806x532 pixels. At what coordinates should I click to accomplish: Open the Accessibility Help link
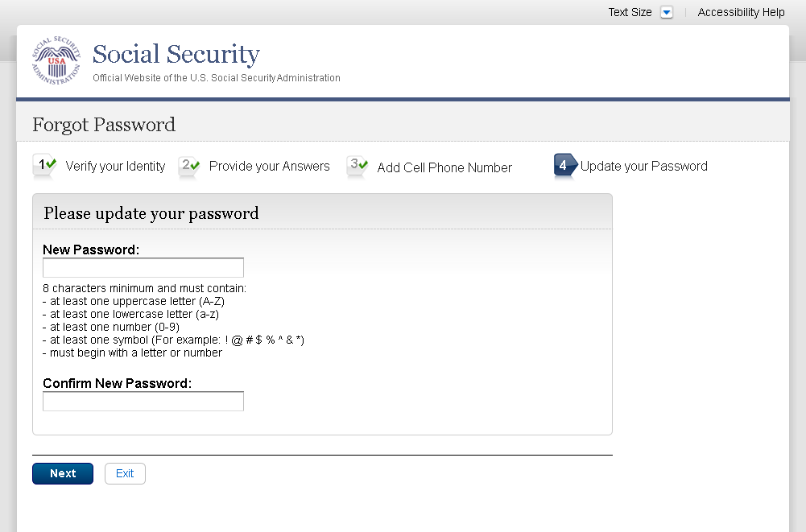(741, 12)
